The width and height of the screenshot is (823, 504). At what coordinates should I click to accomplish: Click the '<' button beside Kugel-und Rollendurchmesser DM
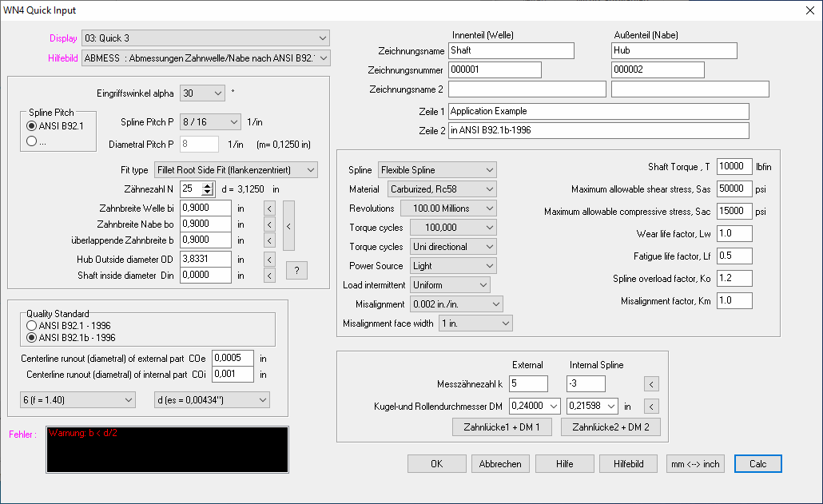(651, 406)
